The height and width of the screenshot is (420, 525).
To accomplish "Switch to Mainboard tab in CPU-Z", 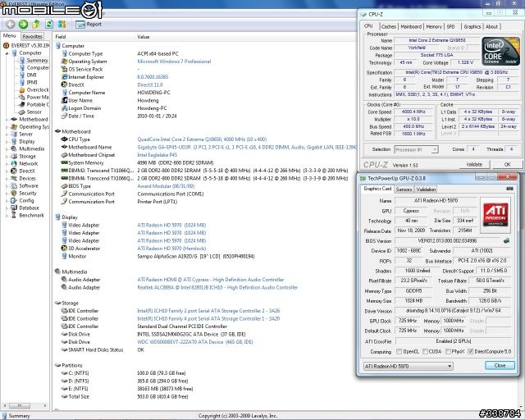I will [411, 26].
